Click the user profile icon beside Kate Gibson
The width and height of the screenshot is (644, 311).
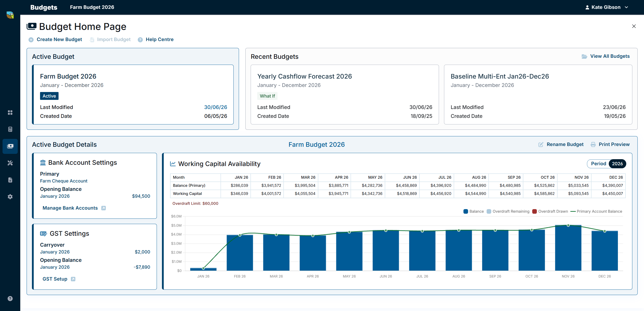pos(587,7)
